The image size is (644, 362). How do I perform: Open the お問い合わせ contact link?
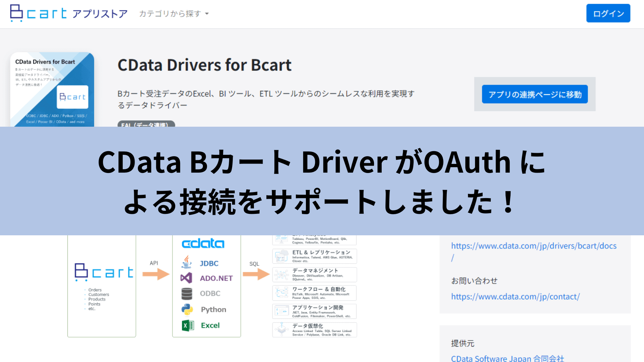click(x=516, y=296)
